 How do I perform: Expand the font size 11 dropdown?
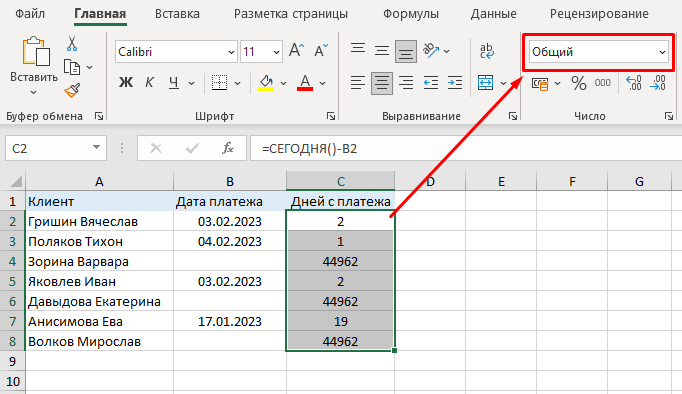tap(276, 52)
